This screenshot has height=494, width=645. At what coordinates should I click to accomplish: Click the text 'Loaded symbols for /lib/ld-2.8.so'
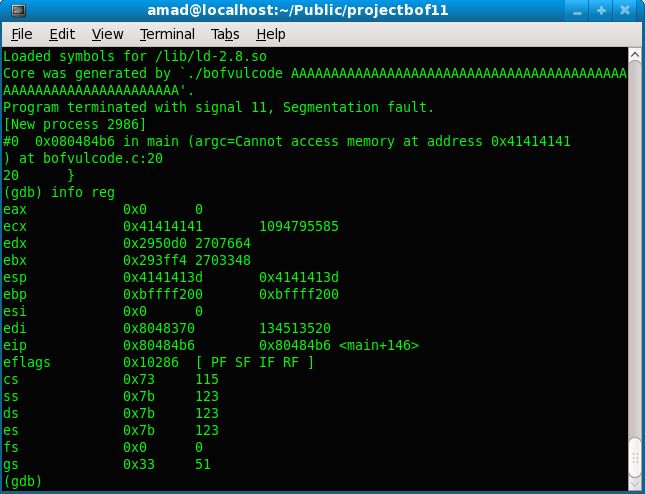point(135,56)
